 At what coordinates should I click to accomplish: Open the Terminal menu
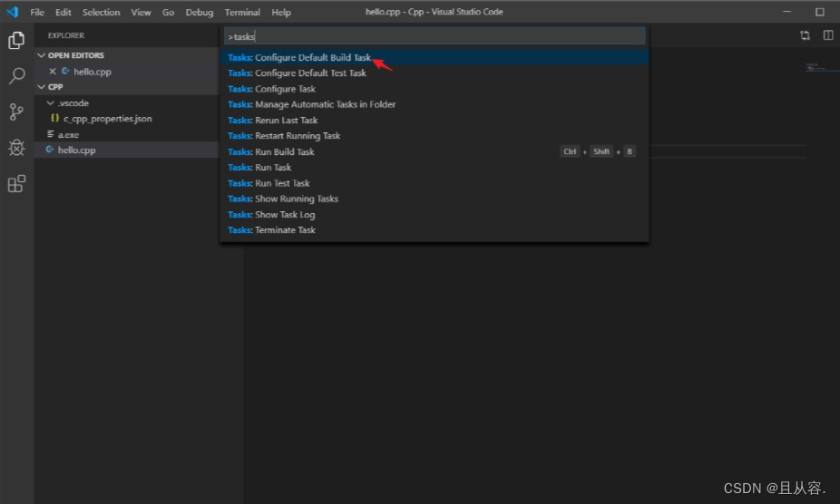[x=242, y=12]
